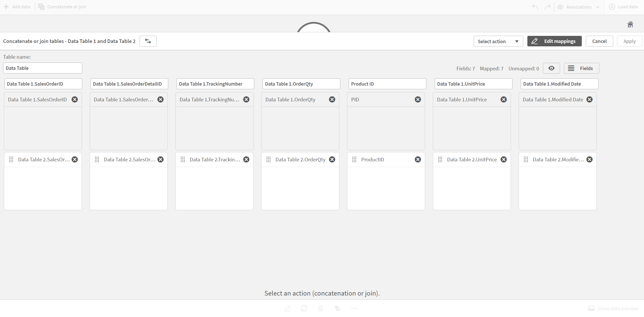Screen dimensions: 644x317
Task: Click the Table name input field
Action: (x=42, y=68)
